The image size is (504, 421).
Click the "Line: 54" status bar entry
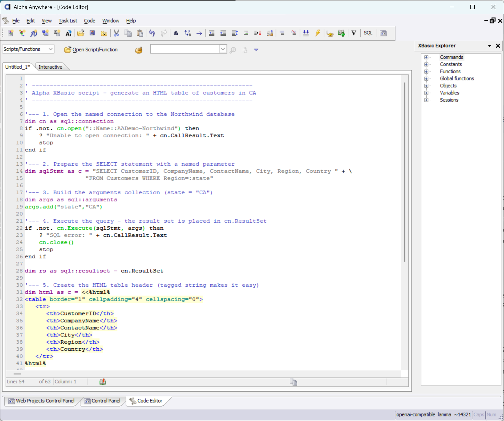tap(16, 382)
